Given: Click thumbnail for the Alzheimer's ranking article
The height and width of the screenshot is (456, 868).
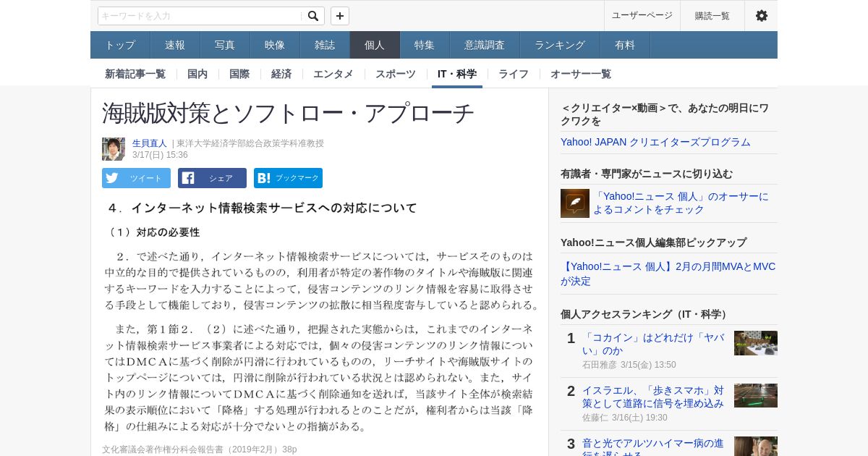Looking at the screenshot, I should click(x=756, y=446).
